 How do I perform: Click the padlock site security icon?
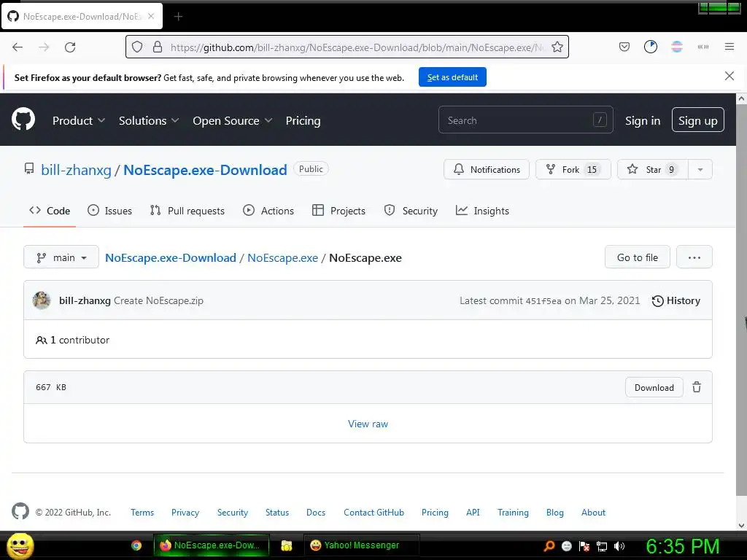point(158,47)
